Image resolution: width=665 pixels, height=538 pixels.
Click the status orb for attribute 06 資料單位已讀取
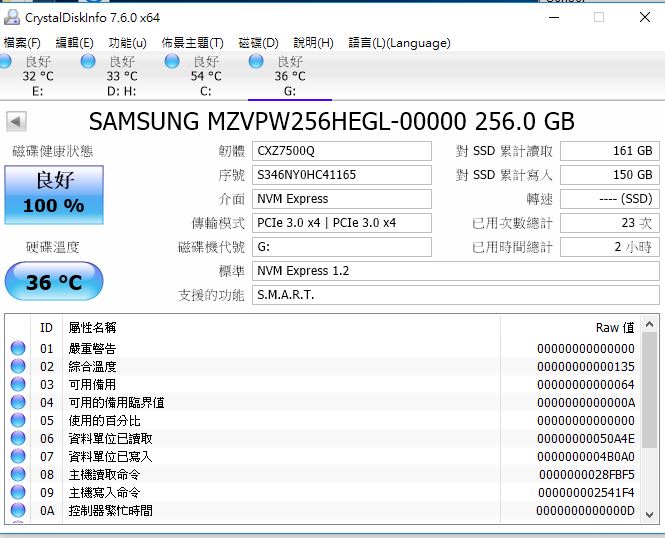click(18, 438)
